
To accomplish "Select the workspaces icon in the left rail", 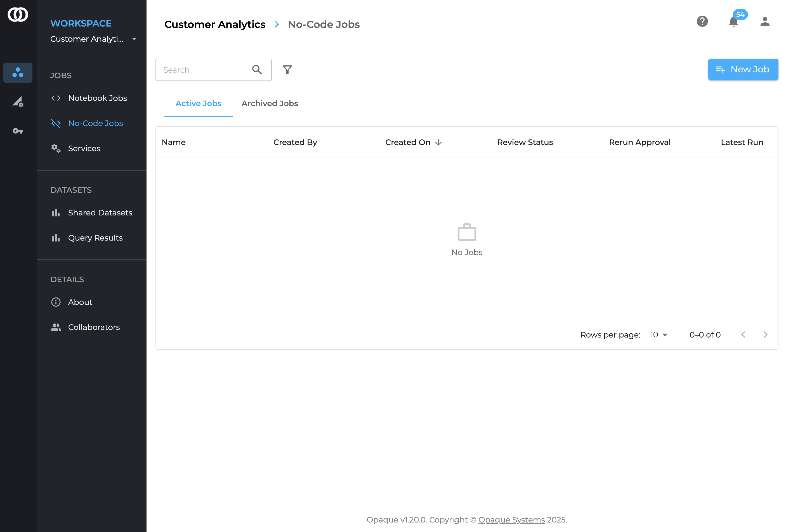I will point(18,73).
